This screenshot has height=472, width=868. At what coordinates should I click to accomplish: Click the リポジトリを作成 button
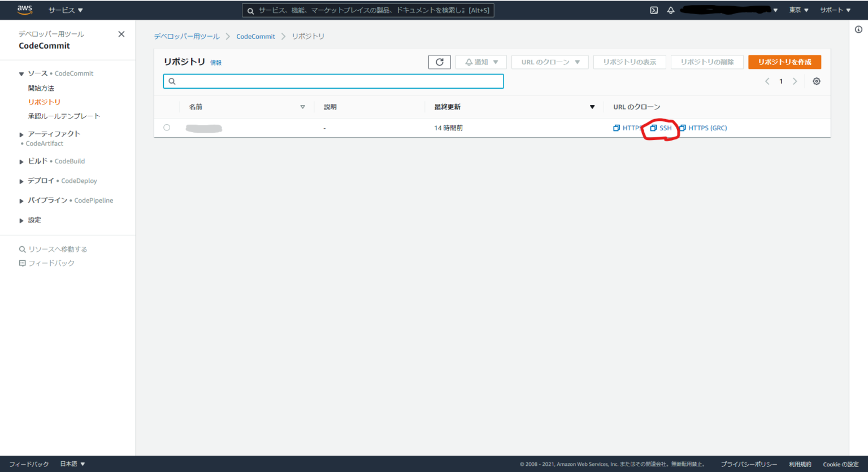pyautogui.click(x=784, y=62)
